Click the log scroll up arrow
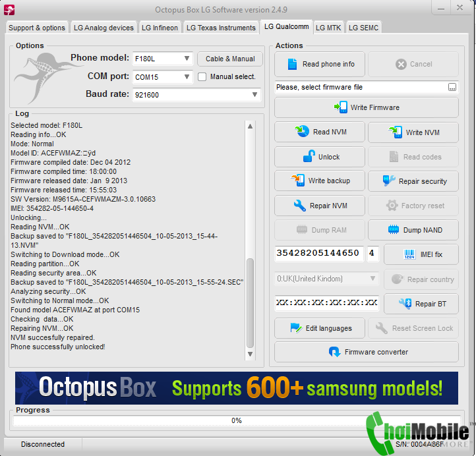 click(x=250, y=127)
